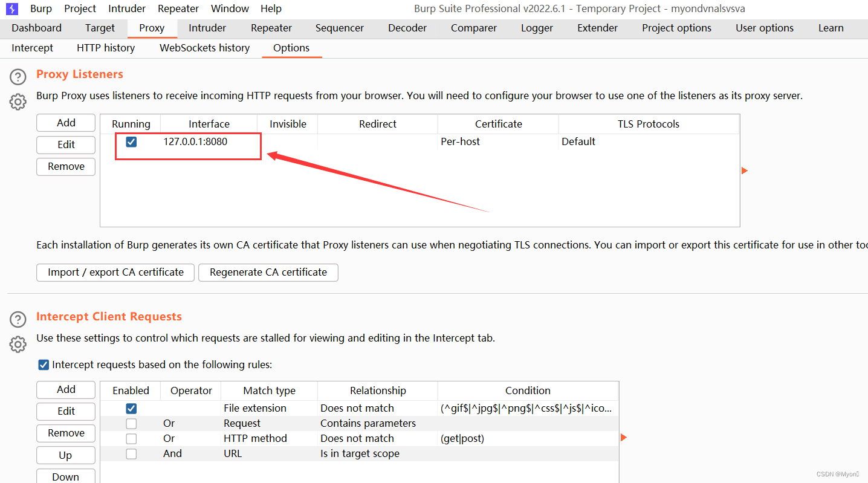868x483 pixels.
Task: Add a new intercept request rule
Action: click(66, 389)
